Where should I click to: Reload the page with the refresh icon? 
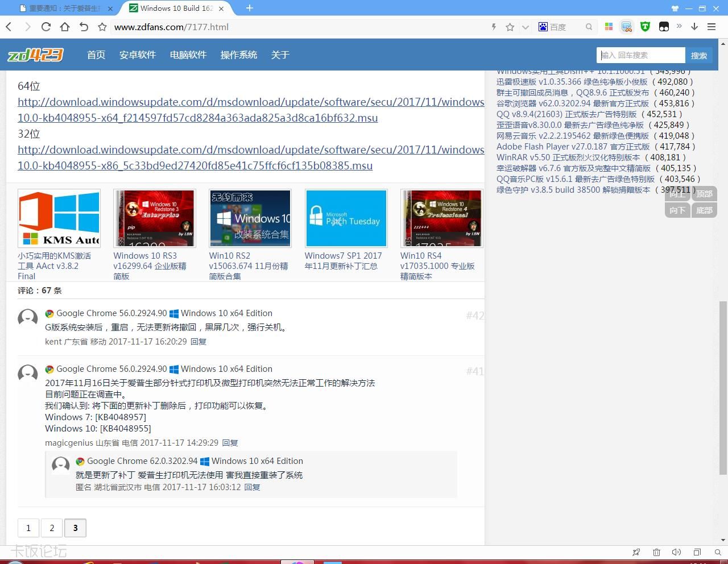(46, 27)
